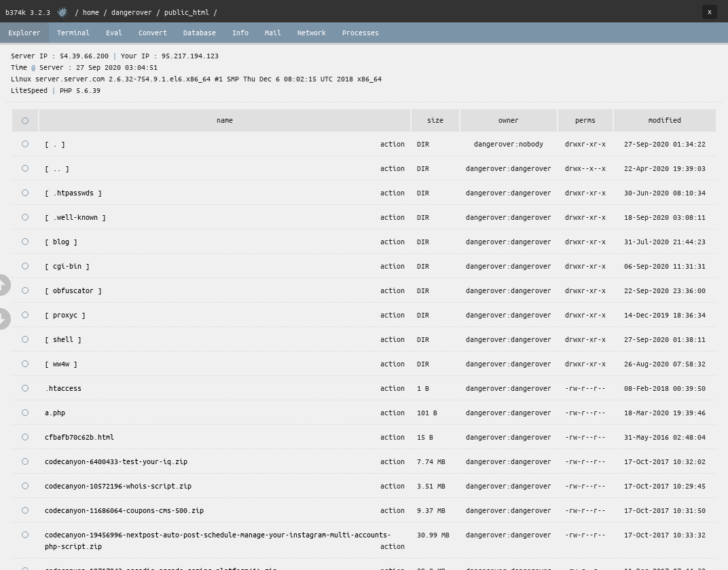Viewport: 728px width, 570px height.
Task: Open action menu for cfbafb70c62b.html
Action: tap(392, 437)
